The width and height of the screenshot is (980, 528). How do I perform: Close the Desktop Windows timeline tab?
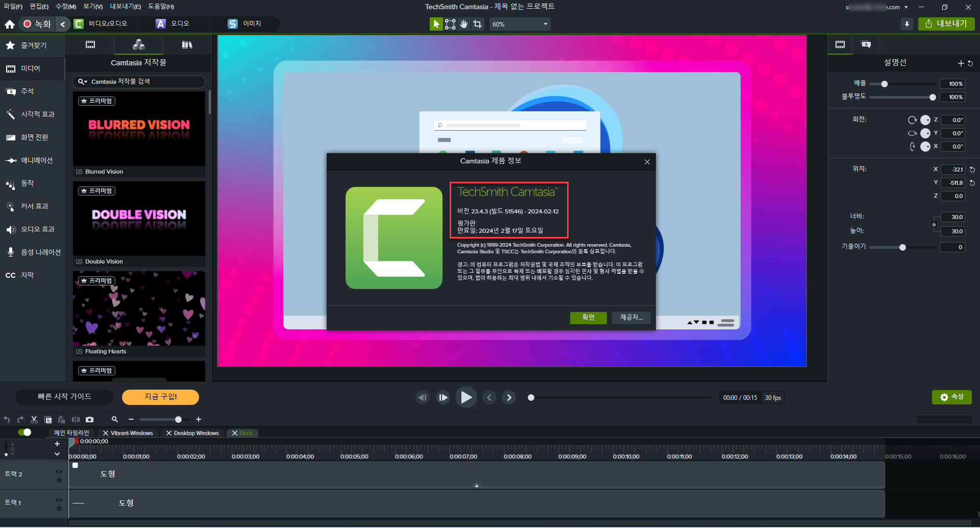(169, 433)
